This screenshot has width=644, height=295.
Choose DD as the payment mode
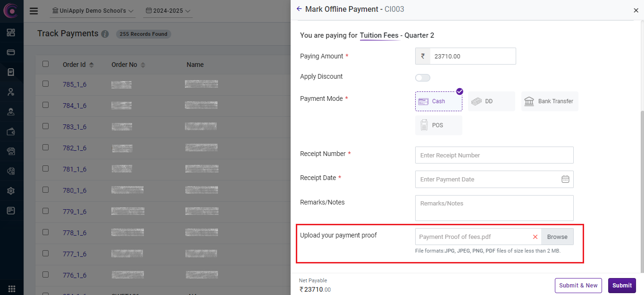point(491,101)
